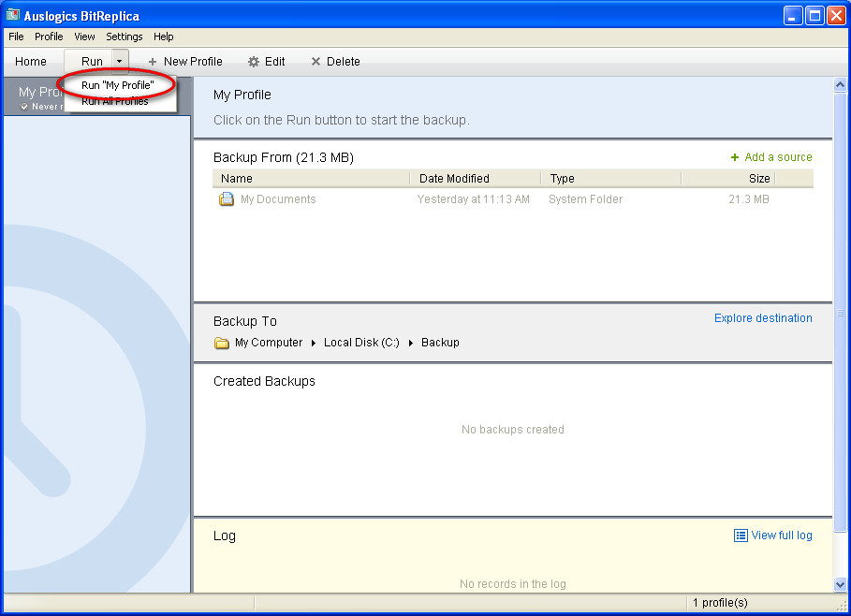Select the My Documents row
Viewport: 851px width, 616px height.
pyautogui.click(x=513, y=199)
